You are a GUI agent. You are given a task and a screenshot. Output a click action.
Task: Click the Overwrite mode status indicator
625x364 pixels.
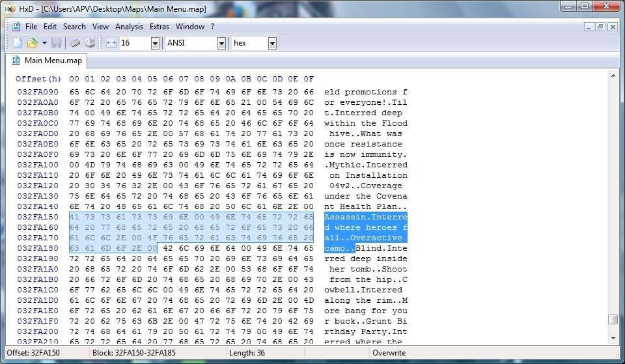389,353
